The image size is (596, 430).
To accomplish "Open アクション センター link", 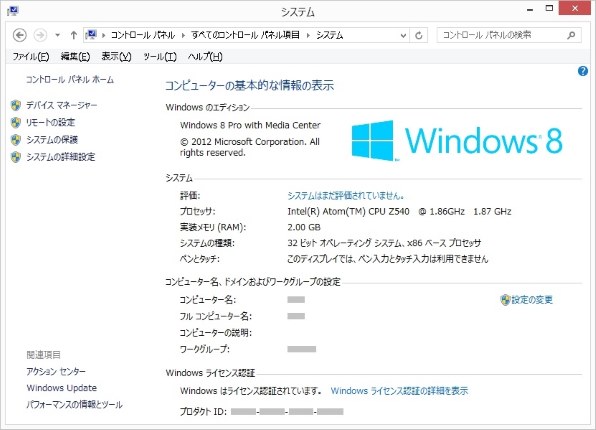I will pyautogui.click(x=56, y=371).
